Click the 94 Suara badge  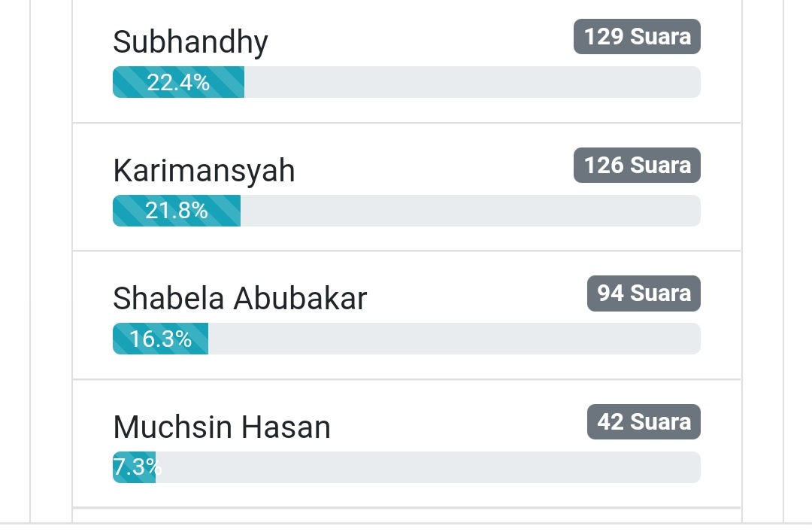coord(644,293)
